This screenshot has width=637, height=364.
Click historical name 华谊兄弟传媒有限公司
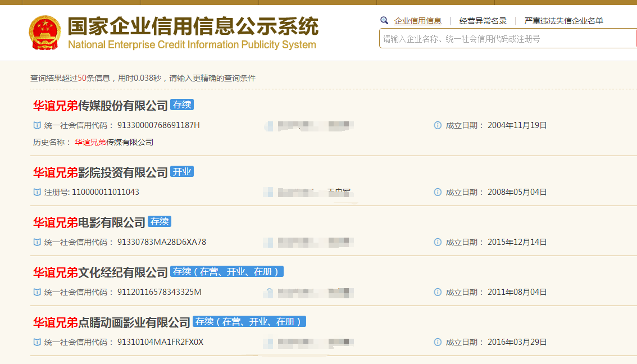tap(113, 142)
